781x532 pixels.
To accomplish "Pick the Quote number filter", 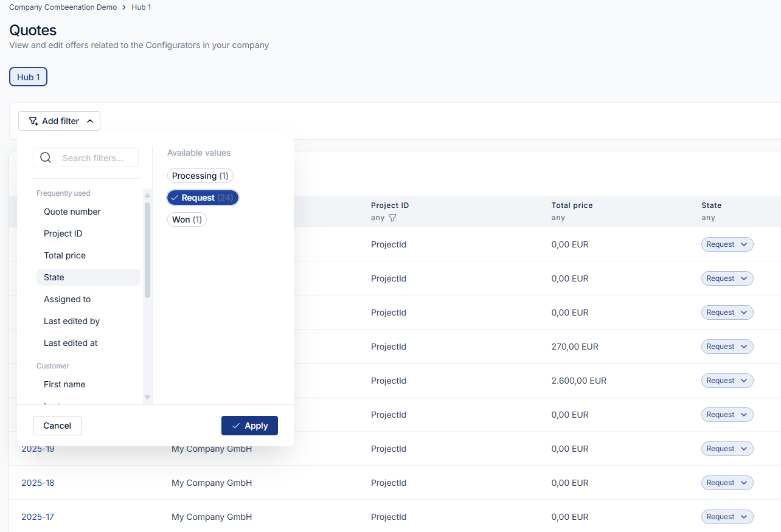I will pos(72,212).
